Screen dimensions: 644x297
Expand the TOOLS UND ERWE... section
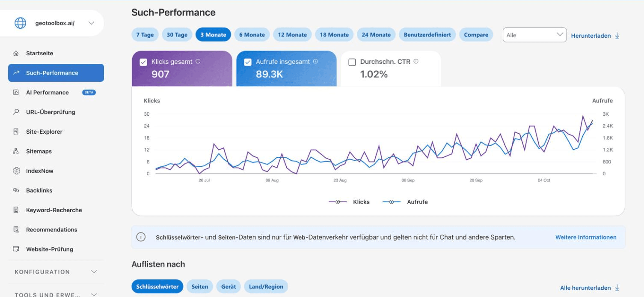(x=56, y=294)
